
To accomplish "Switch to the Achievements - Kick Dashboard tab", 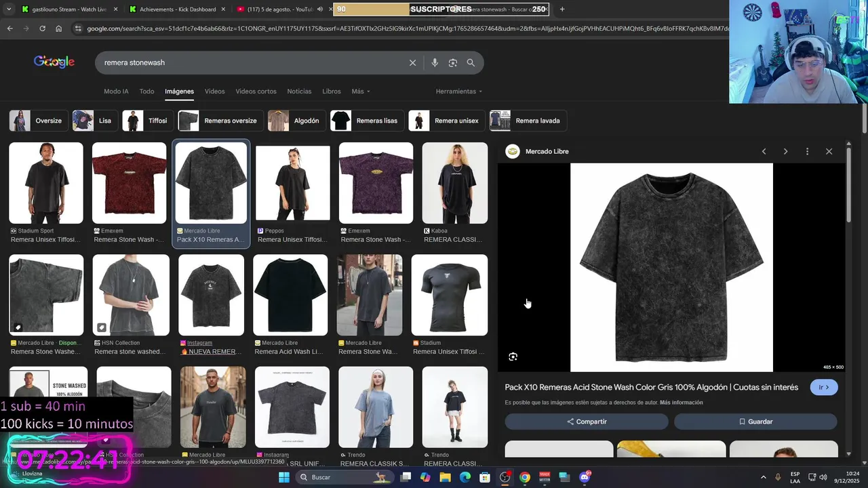I will coord(178,9).
